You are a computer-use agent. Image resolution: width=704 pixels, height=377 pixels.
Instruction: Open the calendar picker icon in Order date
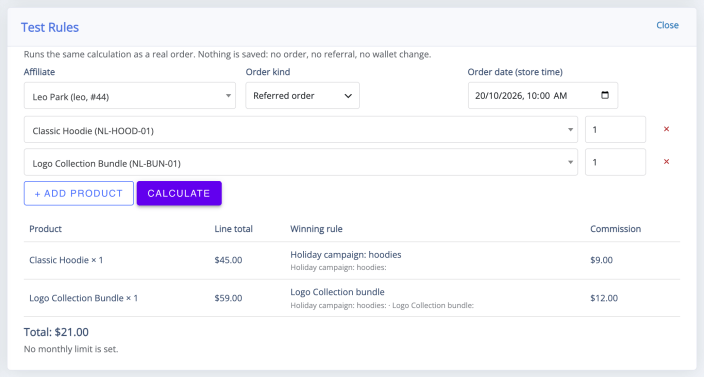(x=605, y=95)
